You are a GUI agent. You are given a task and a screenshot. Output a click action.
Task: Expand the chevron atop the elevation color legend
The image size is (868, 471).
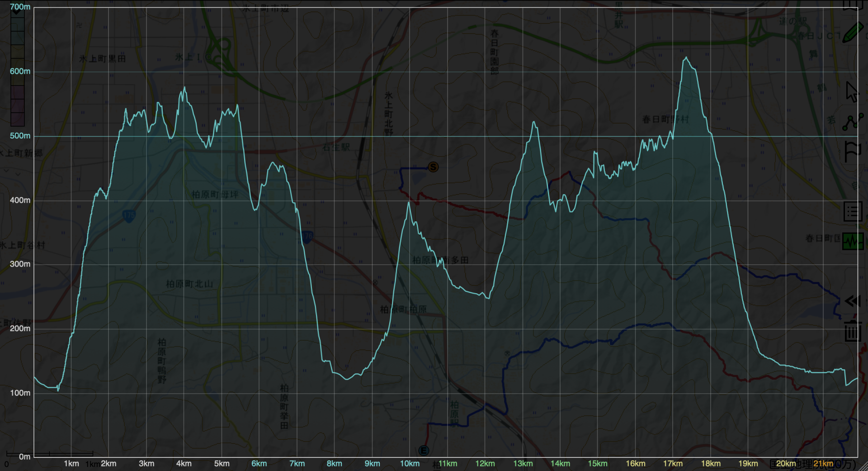(x=17, y=11)
